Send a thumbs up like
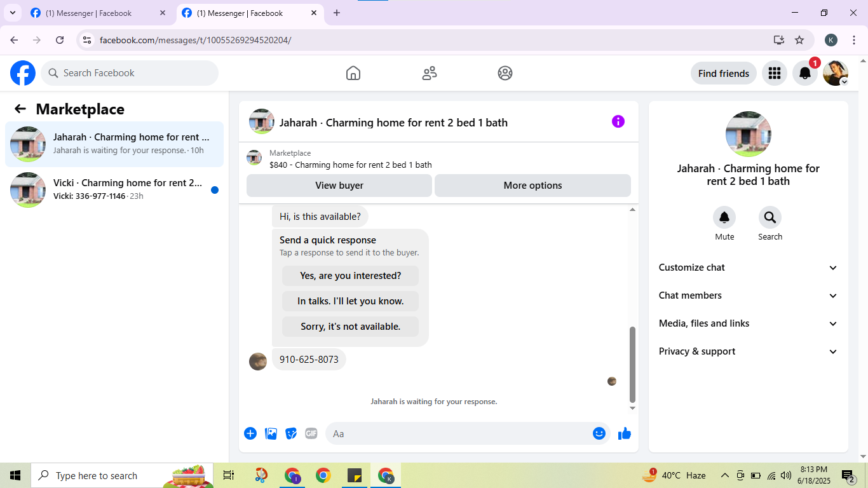The height and width of the screenshot is (488, 868). point(625,433)
